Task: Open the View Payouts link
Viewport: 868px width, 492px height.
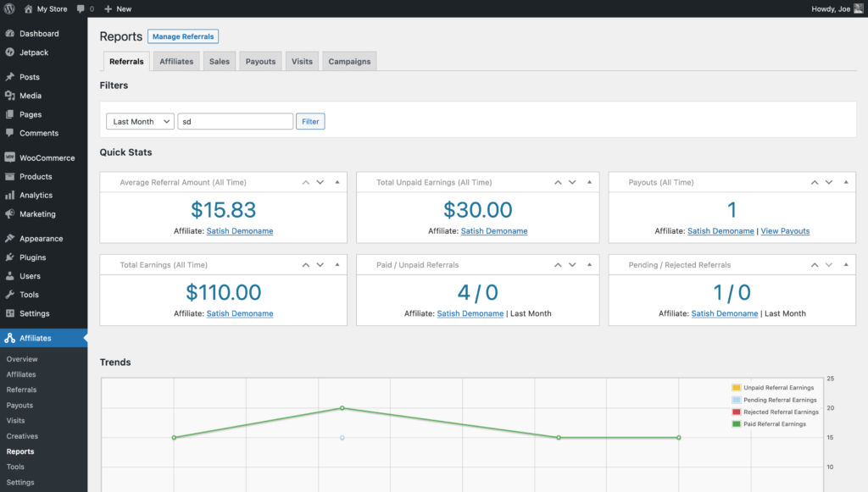Action: 785,231
